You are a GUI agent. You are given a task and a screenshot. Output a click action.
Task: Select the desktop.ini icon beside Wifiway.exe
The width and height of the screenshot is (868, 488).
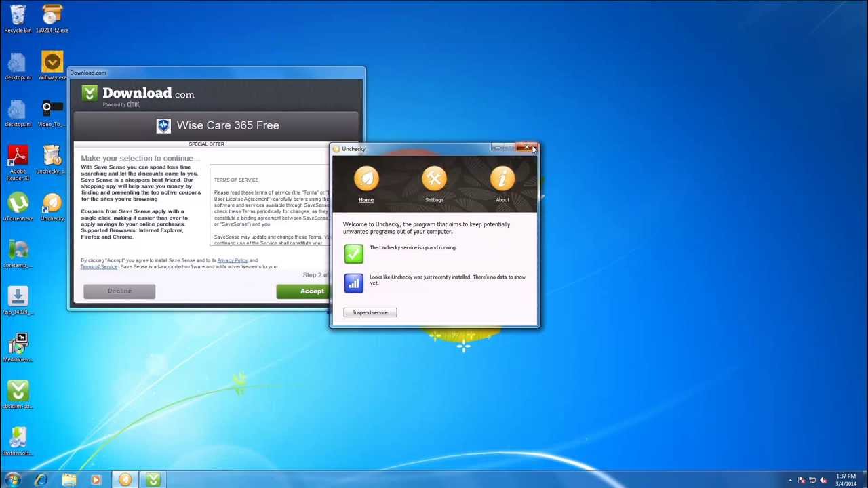point(18,66)
